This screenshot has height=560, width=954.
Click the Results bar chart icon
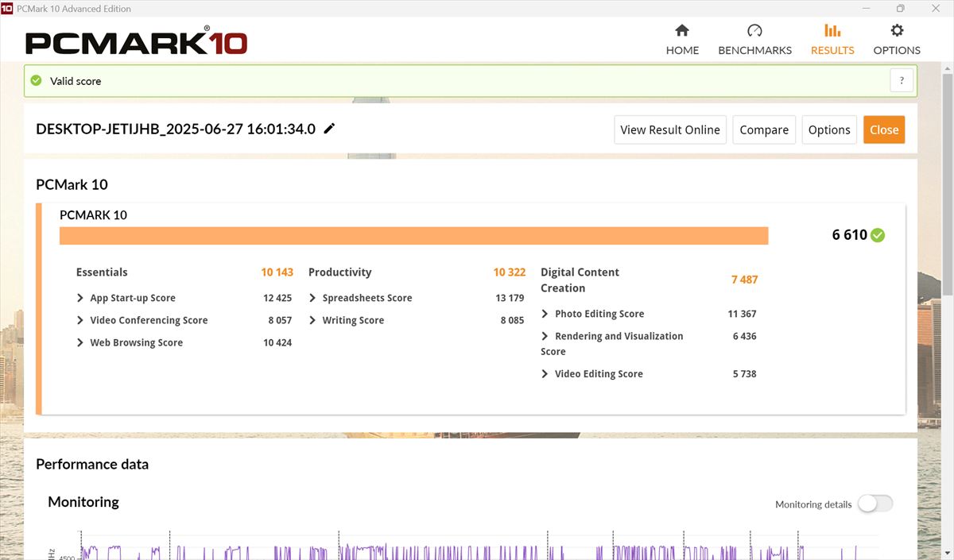pyautogui.click(x=832, y=31)
